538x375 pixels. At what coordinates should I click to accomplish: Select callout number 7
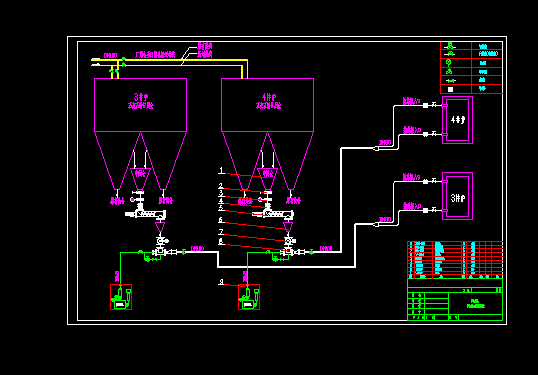221,232
